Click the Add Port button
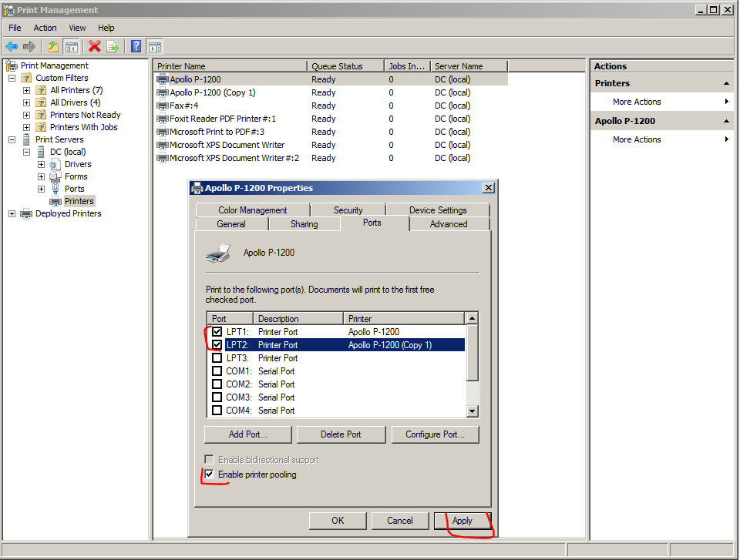Screen dimensions: 740x560 click(247, 434)
